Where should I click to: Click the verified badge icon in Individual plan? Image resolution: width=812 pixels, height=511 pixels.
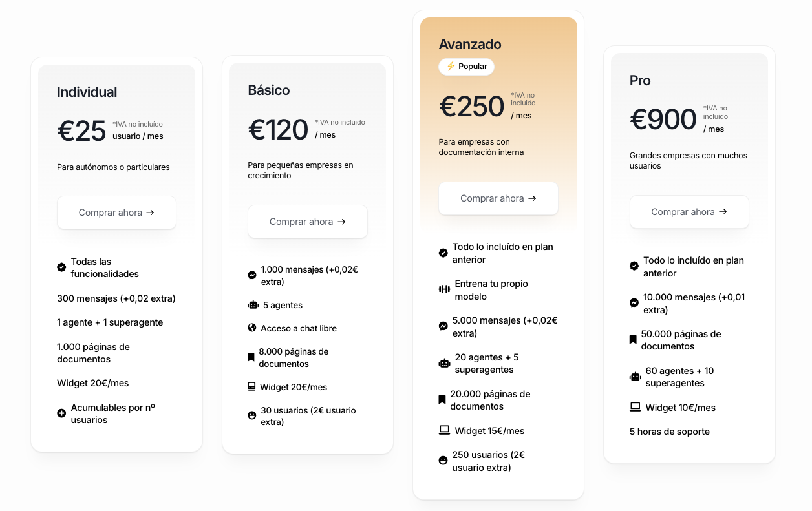pos(61,267)
